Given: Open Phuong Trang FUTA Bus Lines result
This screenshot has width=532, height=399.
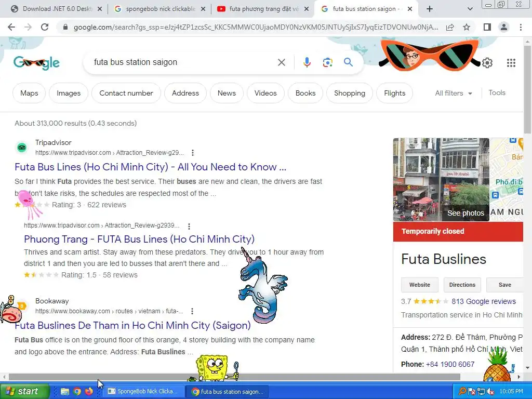Looking at the screenshot, I should (139, 239).
